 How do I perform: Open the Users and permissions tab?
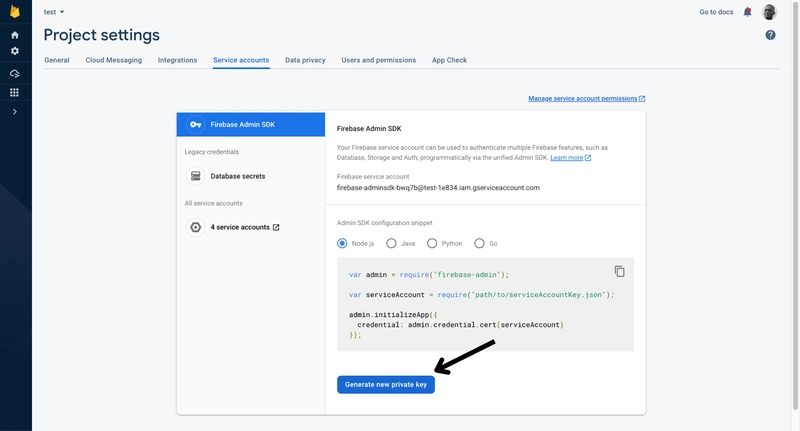click(x=379, y=60)
